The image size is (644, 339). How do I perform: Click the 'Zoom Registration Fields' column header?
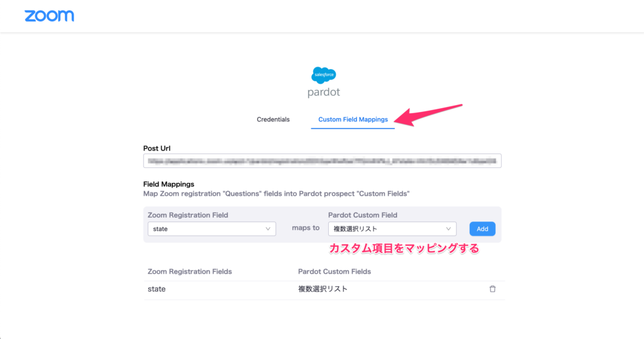point(190,272)
